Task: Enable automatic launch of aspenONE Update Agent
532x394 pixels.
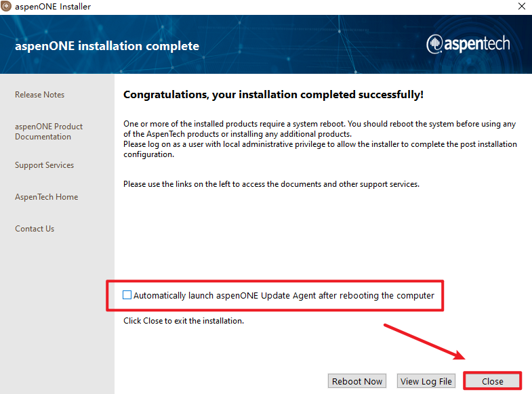Action: (127, 295)
